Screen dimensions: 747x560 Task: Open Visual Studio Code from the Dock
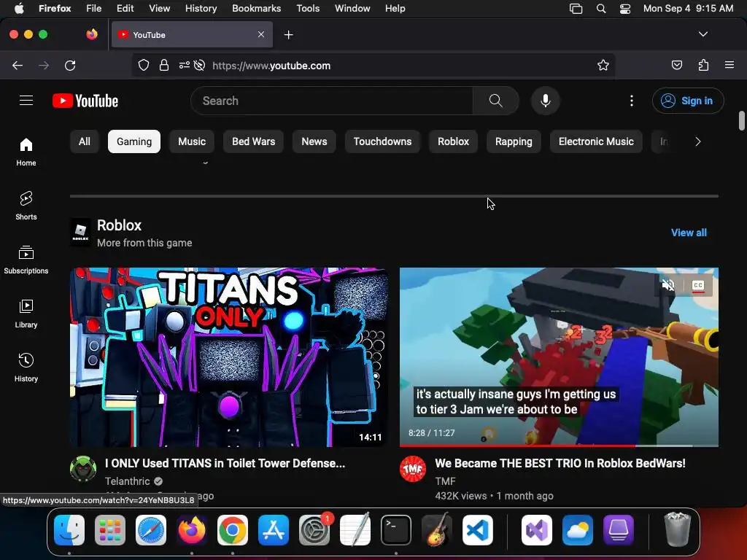tap(478, 530)
